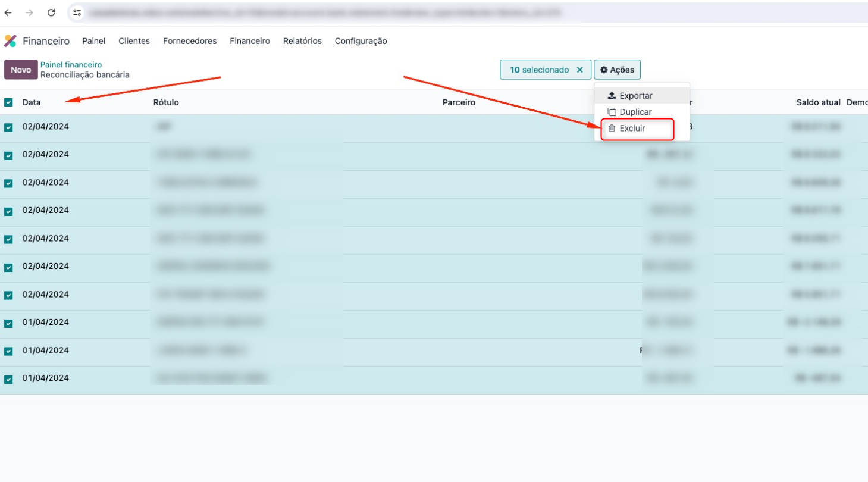Click the Reconciliação bancária breadcrumb text
Viewport: 868px width, 482px height.
pos(84,75)
